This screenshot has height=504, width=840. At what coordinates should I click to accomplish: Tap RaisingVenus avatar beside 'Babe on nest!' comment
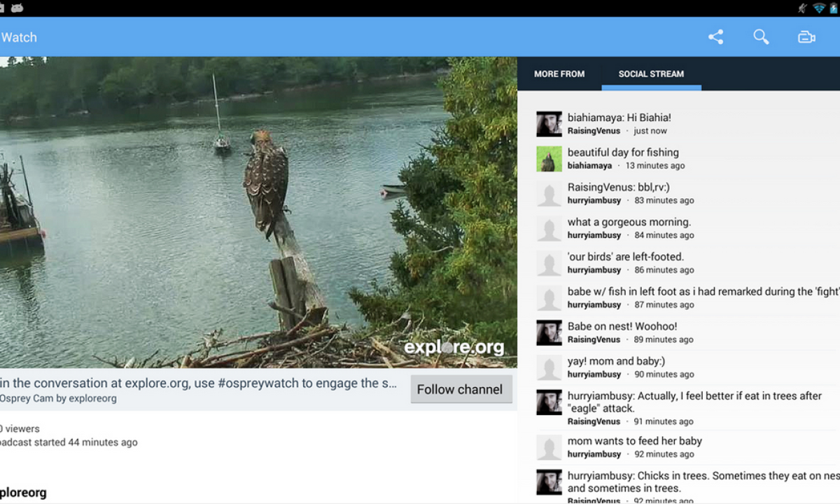(549, 332)
